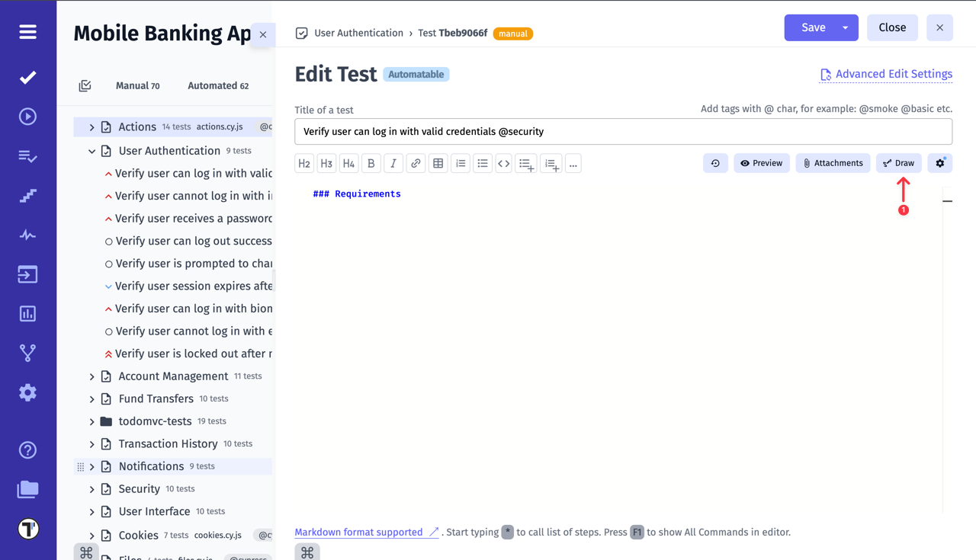
Task: Open the Help question-mark icon
Action: (27, 450)
